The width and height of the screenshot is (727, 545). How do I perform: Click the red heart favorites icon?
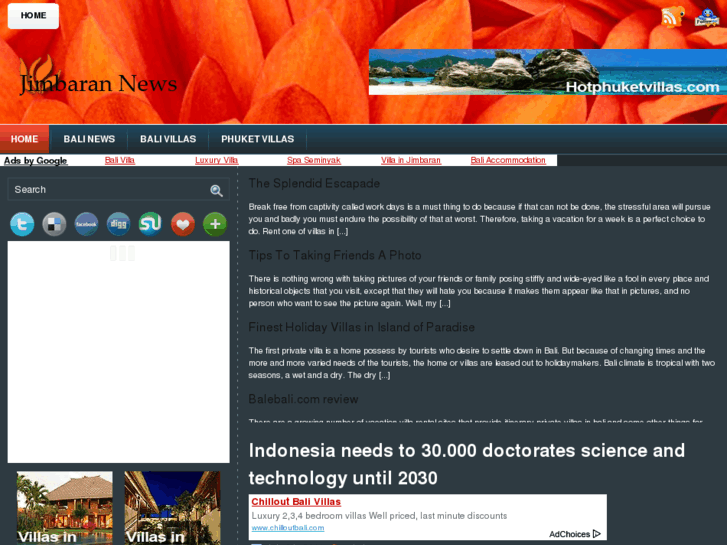(x=183, y=224)
